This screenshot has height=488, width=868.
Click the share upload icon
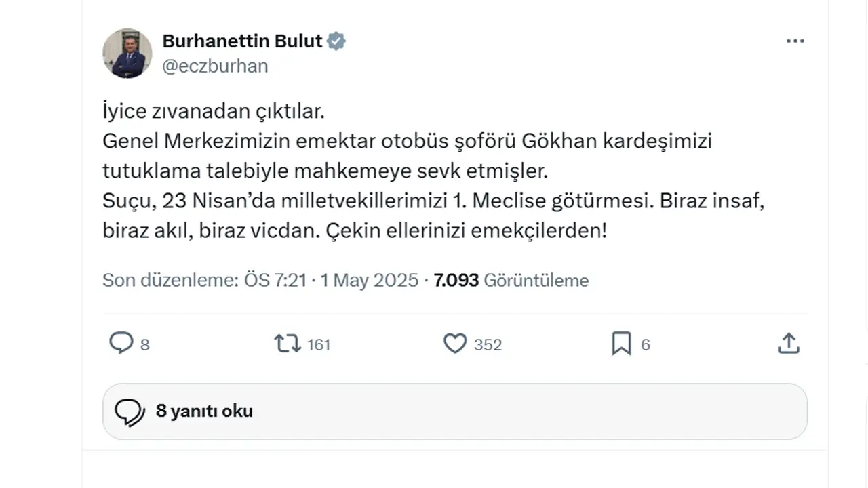pos(788,344)
